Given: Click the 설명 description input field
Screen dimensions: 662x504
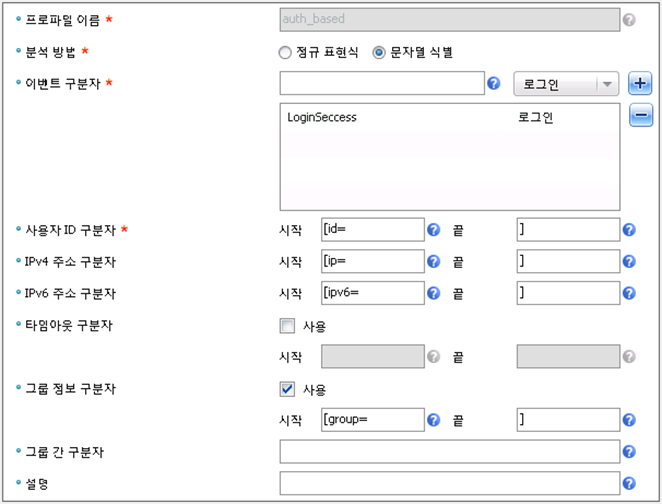Looking at the screenshot, I should tap(450, 483).
